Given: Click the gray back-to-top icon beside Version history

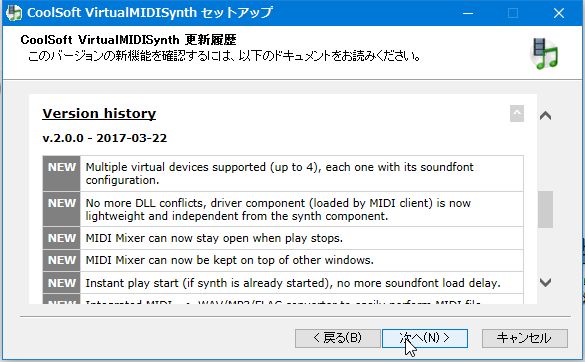Looking at the screenshot, I should click(x=517, y=113).
